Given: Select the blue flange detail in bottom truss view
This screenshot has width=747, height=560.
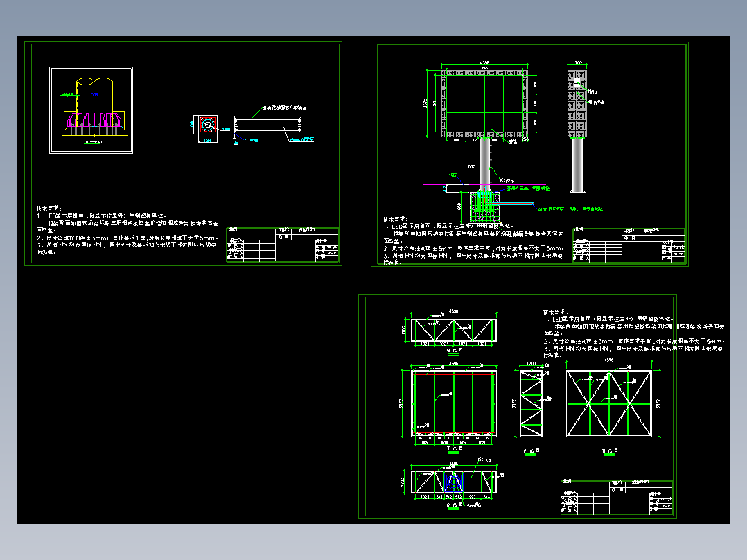Looking at the screenshot, I should (x=453, y=482).
